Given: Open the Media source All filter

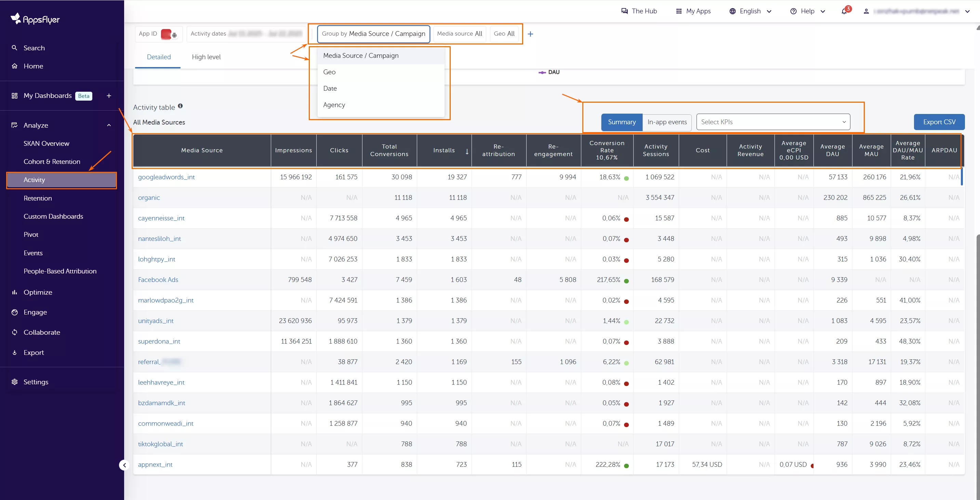Looking at the screenshot, I should 460,34.
